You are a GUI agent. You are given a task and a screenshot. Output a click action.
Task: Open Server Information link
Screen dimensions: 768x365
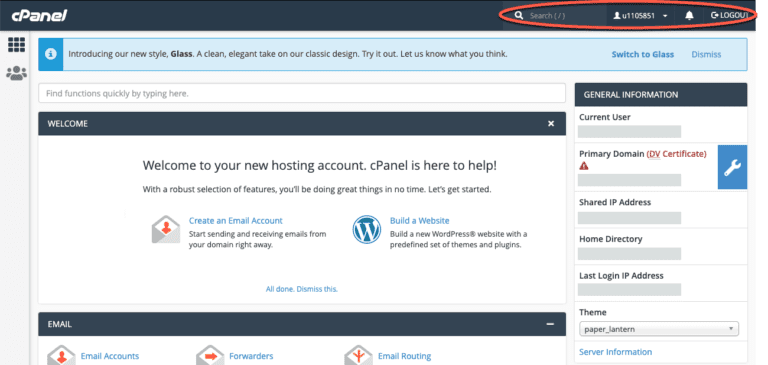(615, 352)
